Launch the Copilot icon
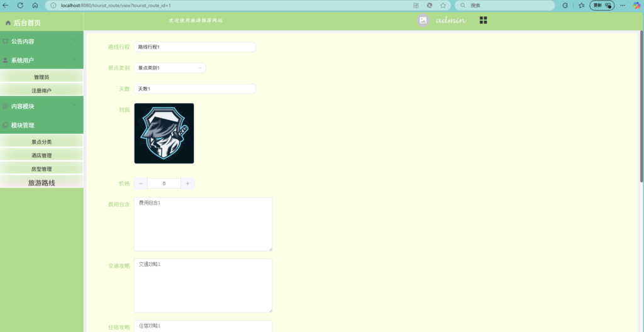Screen dimensions: 644x332 tap(636, 5)
